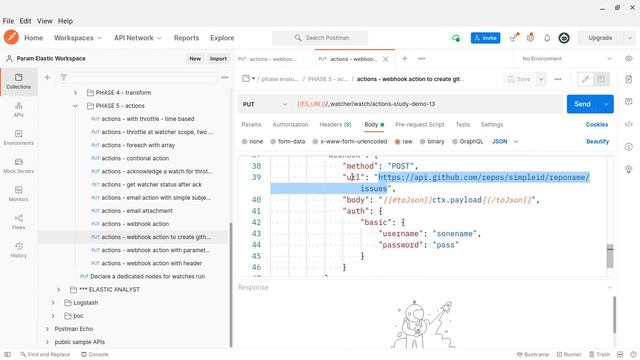Expand the ELASTIC ANALYST folder
The image size is (640, 360).
(x=58, y=290)
